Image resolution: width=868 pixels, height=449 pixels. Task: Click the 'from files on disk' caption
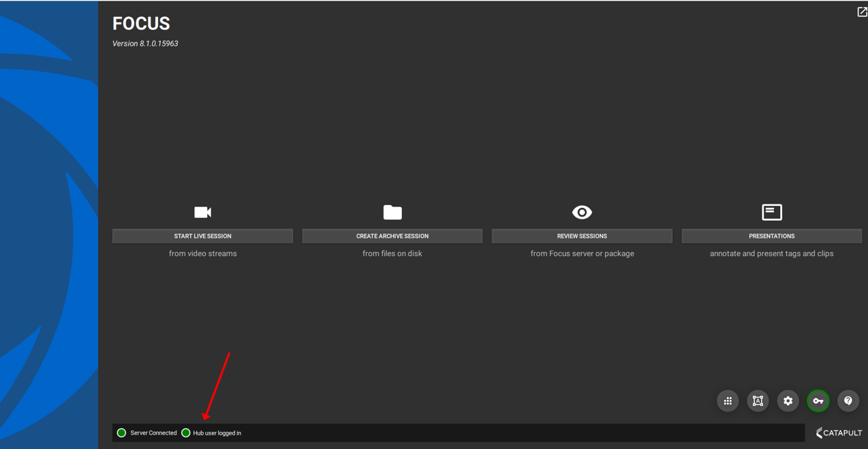tap(392, 253)
